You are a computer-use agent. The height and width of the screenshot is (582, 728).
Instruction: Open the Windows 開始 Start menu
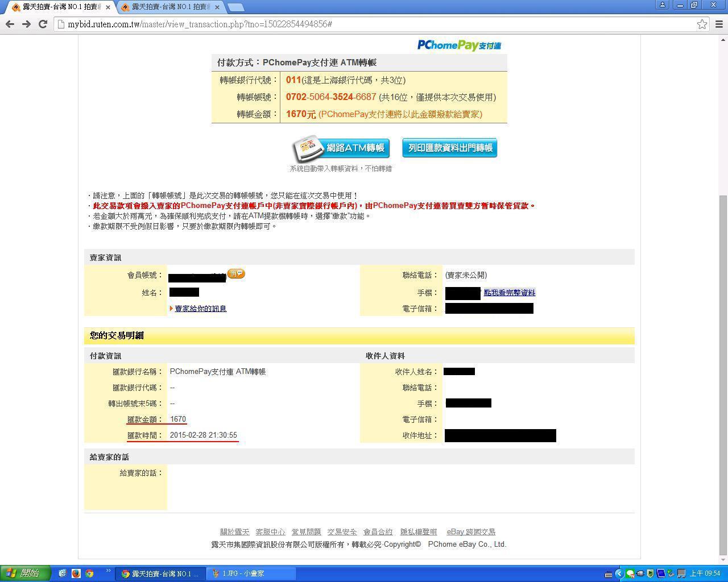point(26,573)
